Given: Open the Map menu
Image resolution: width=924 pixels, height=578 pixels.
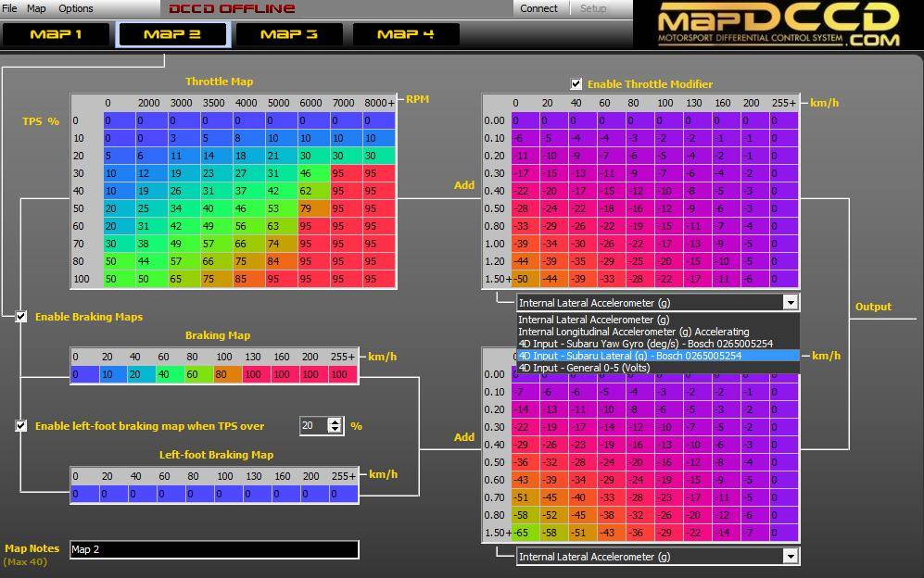Looking at the screenshot, I should pyautogui.click(x=37, y=8).
